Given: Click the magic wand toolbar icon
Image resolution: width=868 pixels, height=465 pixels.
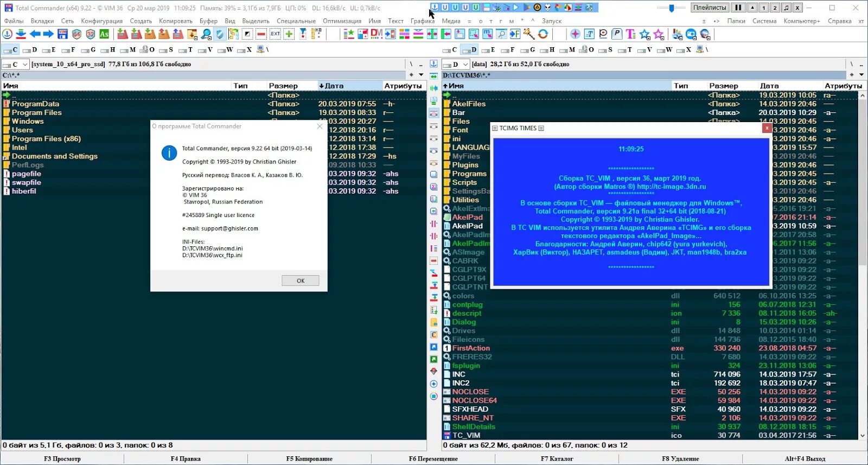Looking at the screenshot, I should [529, 34].
